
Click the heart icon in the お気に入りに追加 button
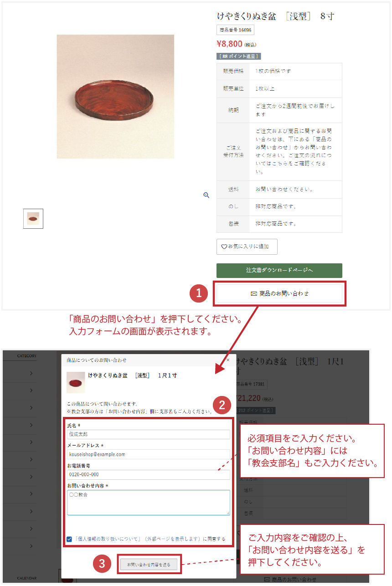pyautogui.click(x=224, y=247)
